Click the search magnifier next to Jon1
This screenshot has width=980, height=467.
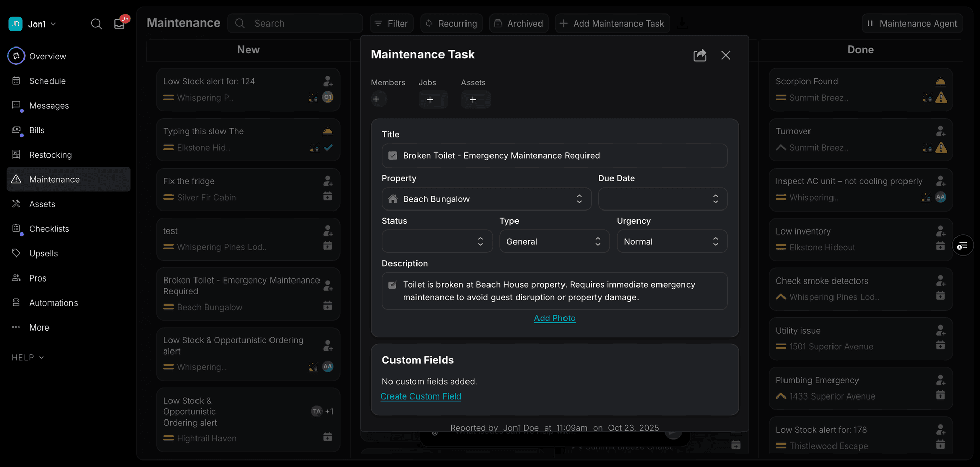coord(96,24)
